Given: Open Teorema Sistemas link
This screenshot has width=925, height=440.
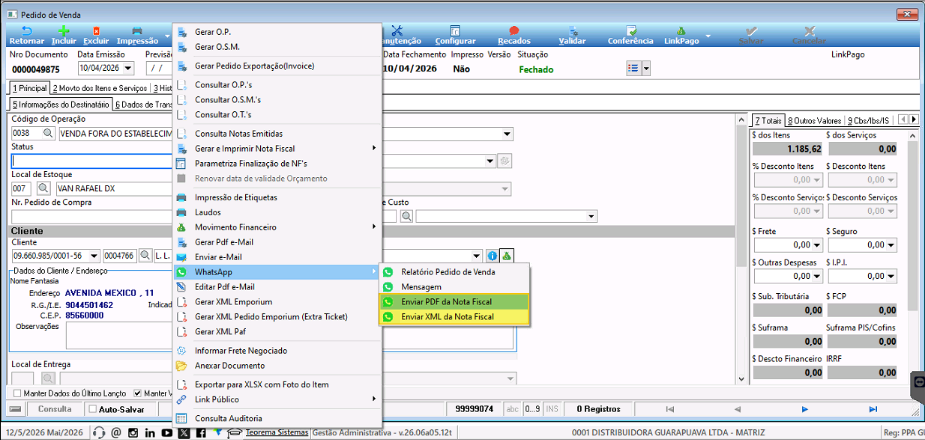Looking at the screenshot, I should point(277,433).
